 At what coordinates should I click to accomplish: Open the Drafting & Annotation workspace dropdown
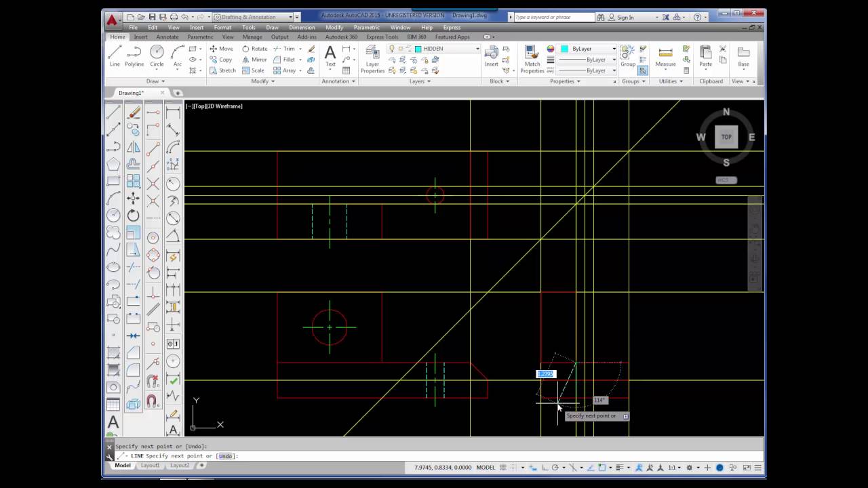click(x=256, y=17)
